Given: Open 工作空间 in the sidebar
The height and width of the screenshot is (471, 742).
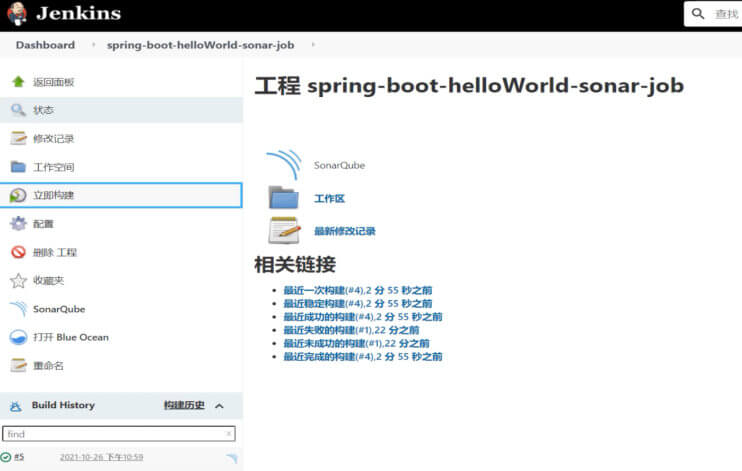Looking at the screenshot, I should coord(53,167).
